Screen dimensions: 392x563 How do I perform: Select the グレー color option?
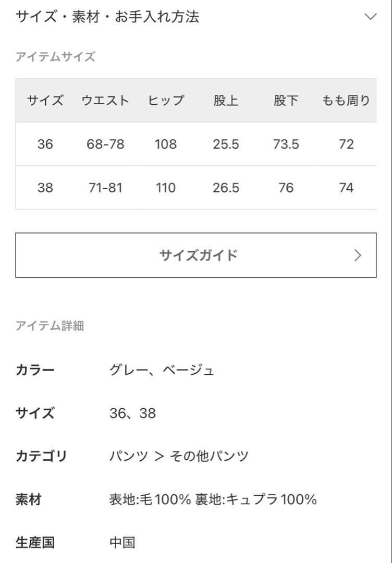tap(127, 370)
